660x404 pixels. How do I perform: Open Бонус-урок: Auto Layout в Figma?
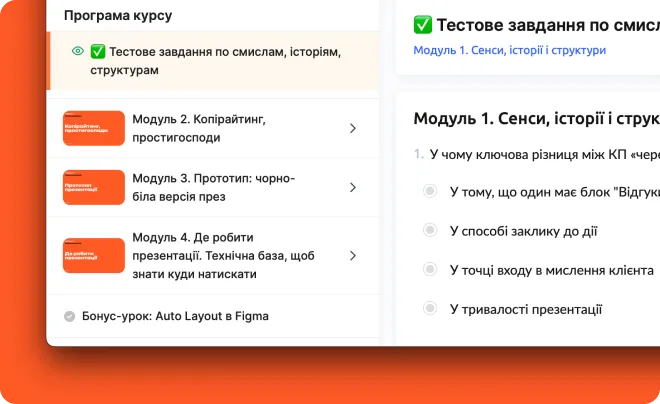pos(175,316)
